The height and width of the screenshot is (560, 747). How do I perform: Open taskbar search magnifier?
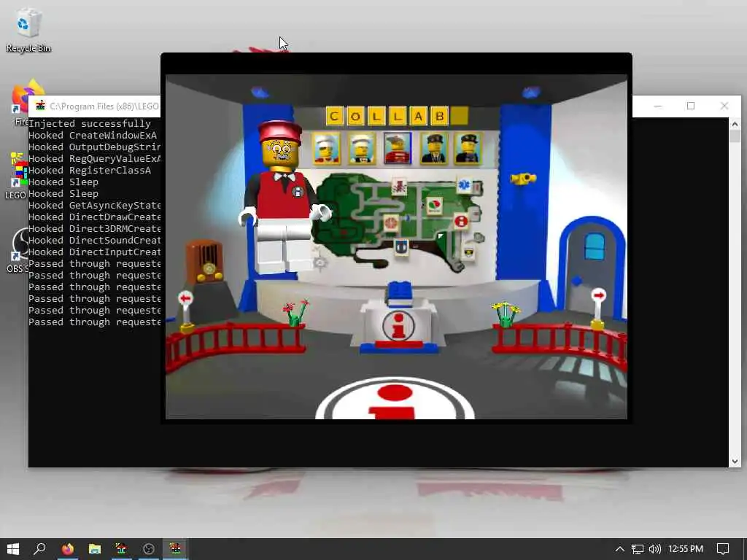[x=39, y=549]
